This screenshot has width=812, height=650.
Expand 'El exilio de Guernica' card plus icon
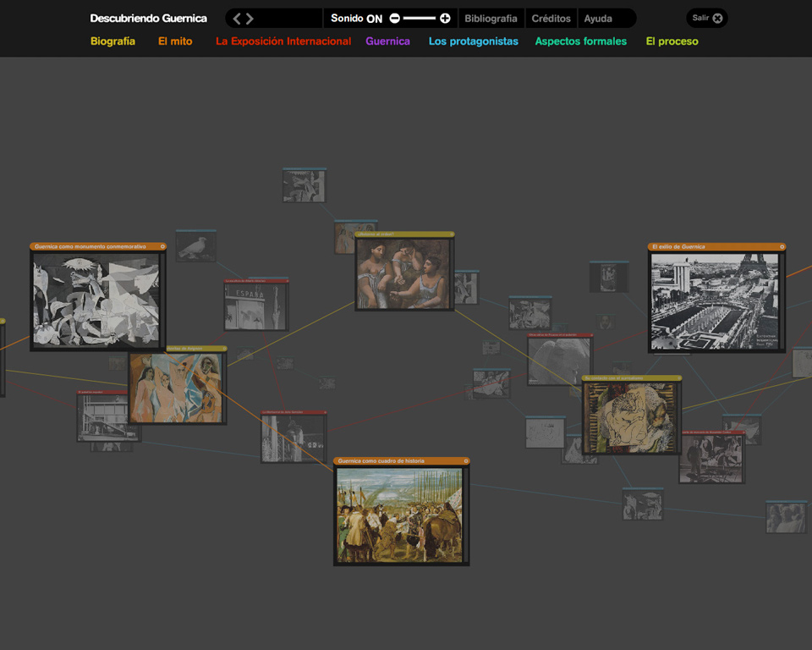pyautogui.click(x=782, y=247)
